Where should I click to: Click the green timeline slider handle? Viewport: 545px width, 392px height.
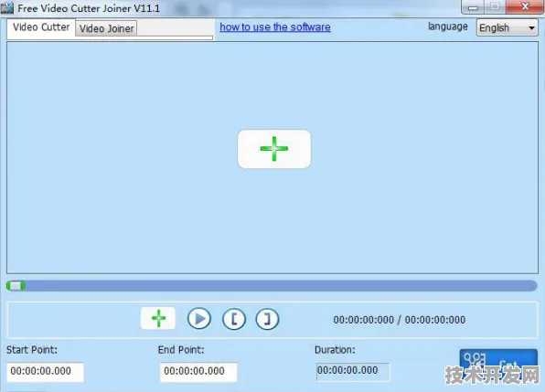pyautogui.click(x=16, y=286)
